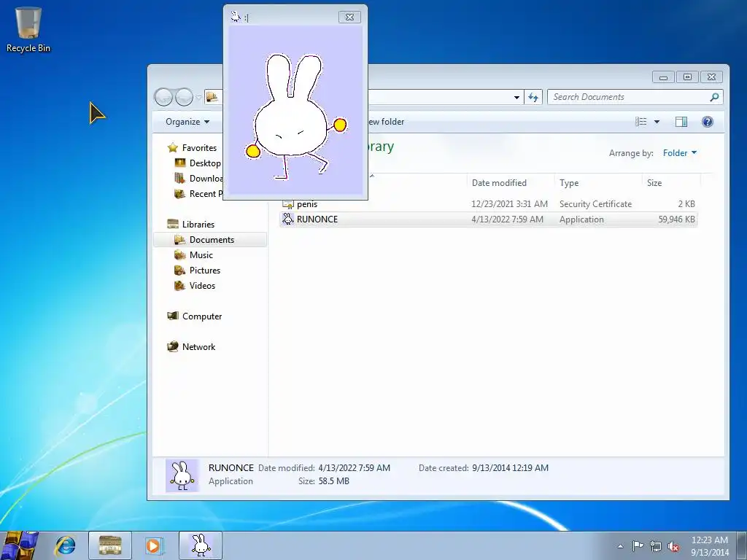Open Action Center flag icon
The width and height of the screenshot is (747, 560).
(637, 546)
